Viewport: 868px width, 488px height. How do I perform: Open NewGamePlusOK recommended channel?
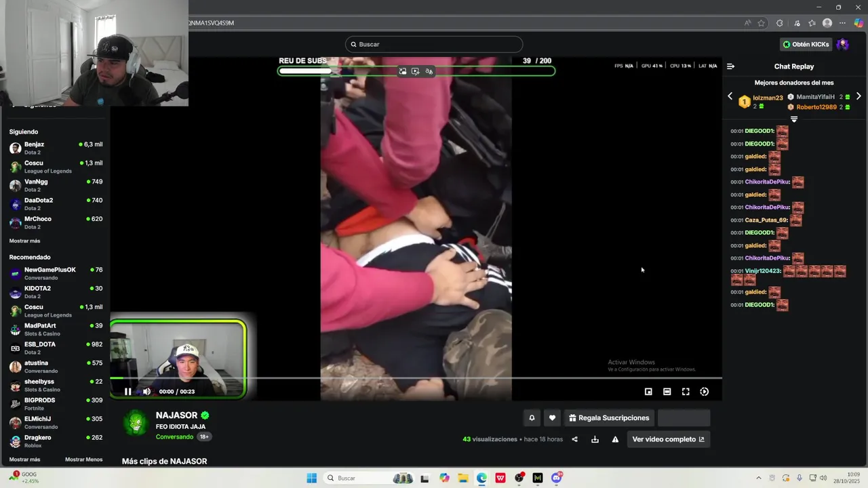(x=56, y=273)
